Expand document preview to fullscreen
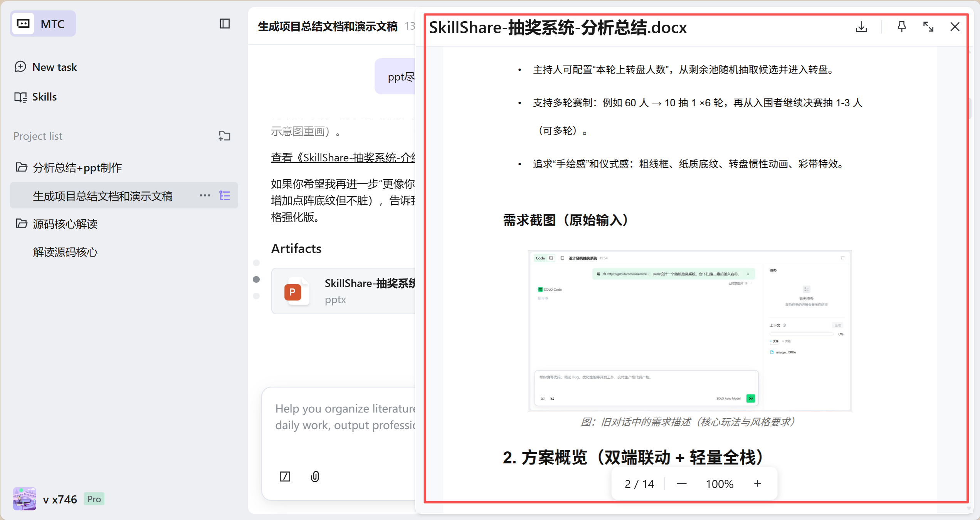 coord(928,27)
